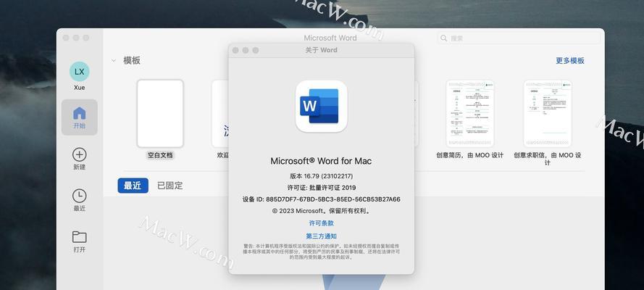Open the 许可条款 link
This screenshot has width=644, height=290.
[321, 223]
